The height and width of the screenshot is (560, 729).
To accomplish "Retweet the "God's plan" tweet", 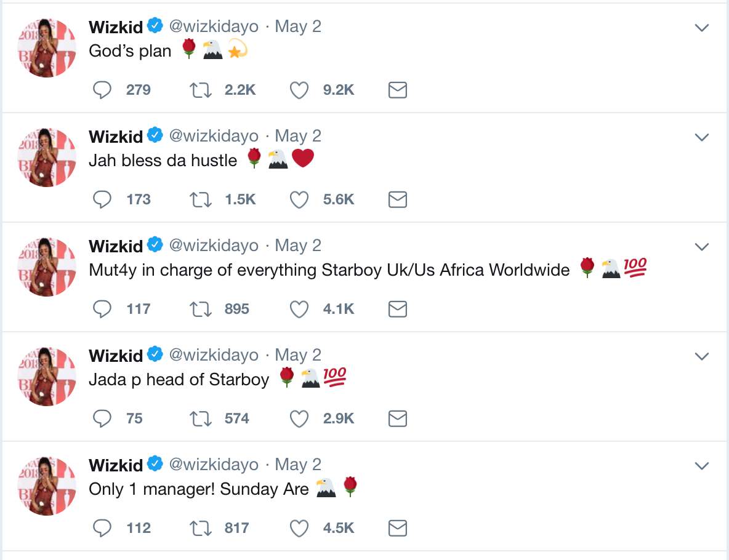I will point(200,90).
